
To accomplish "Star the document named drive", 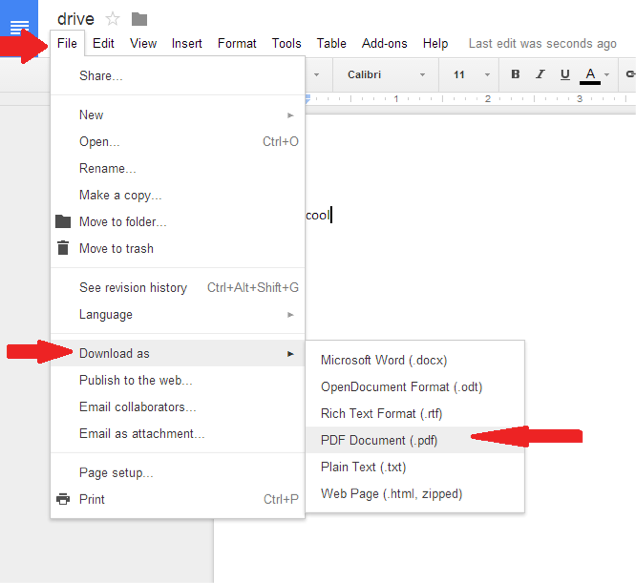I will 112,19.
